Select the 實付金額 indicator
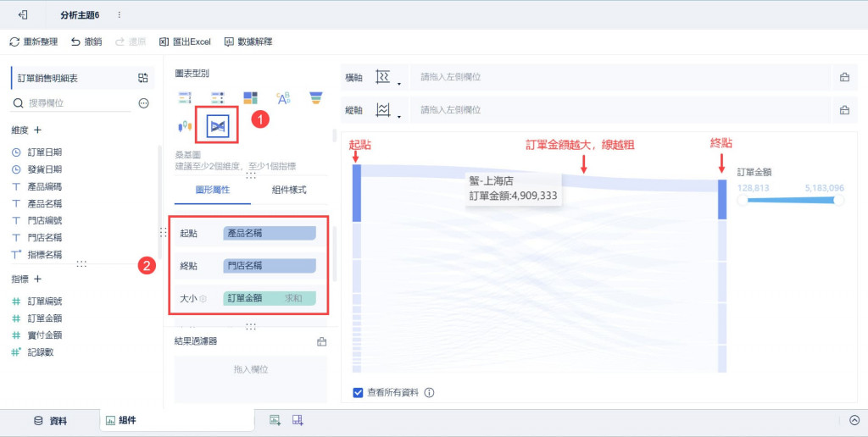The image size is (868, 437). tap(44, 335)
